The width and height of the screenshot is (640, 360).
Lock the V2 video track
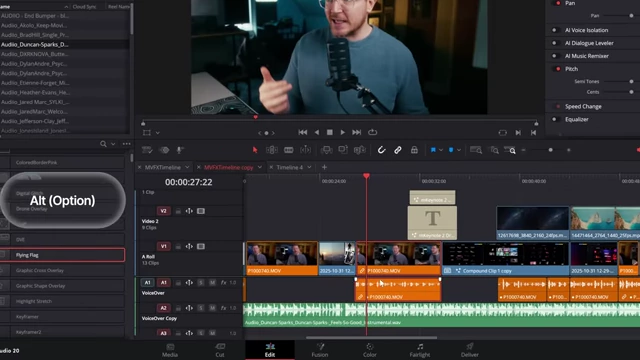point(178,211)
